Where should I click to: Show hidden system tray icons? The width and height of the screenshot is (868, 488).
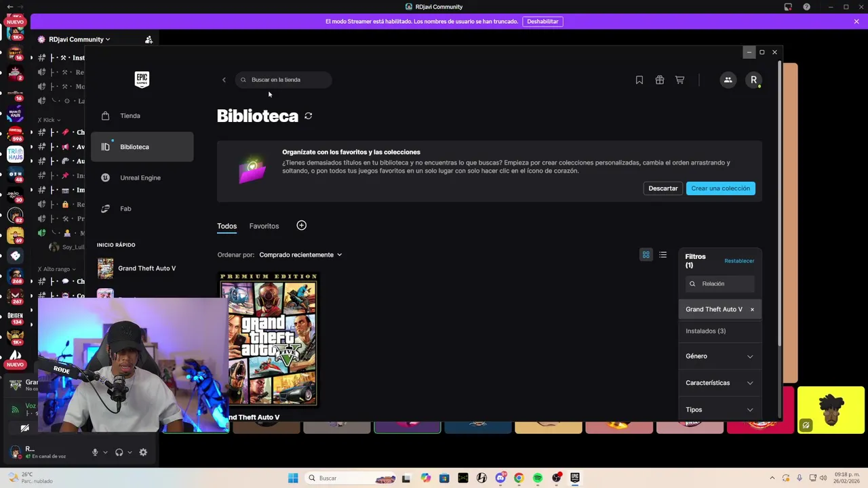[772, 478]
